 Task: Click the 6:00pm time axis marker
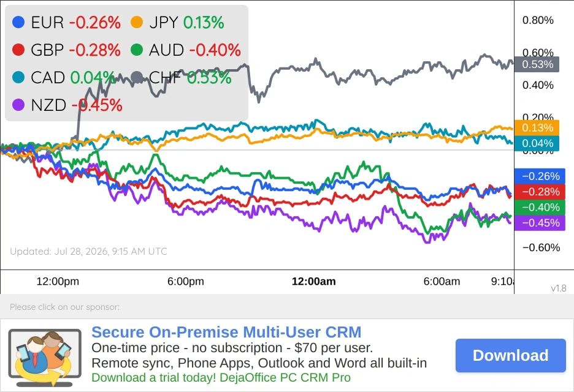186,281
